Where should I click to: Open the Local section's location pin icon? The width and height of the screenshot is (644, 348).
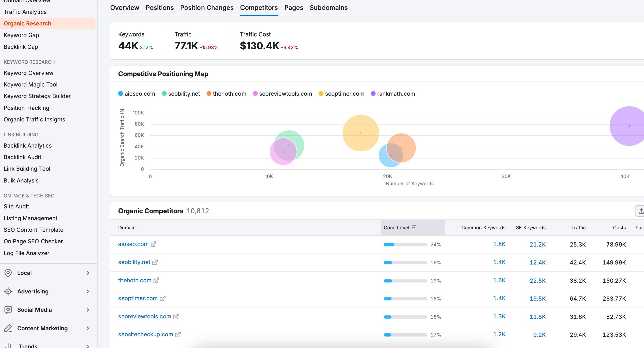point(8,273)
